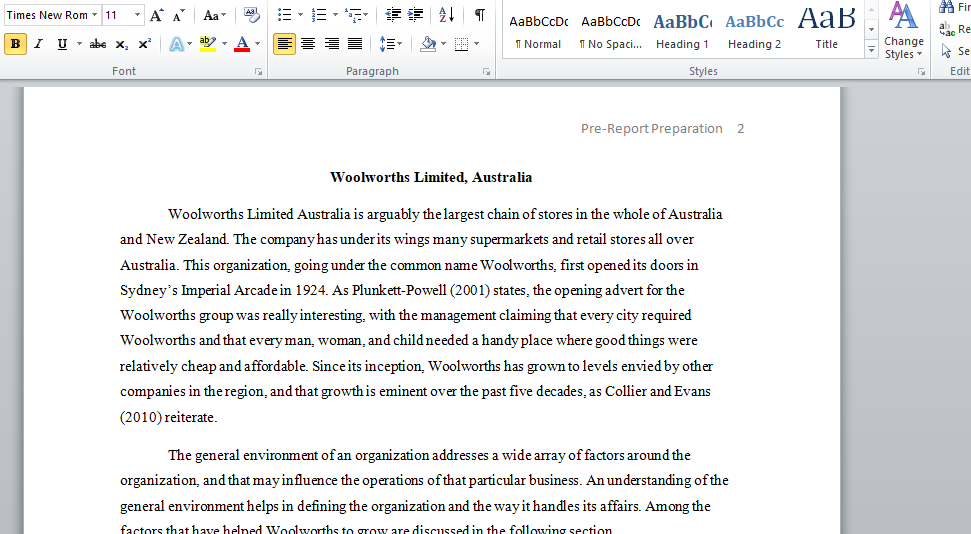Expand the Styles gallery More button

(x=871, y=50)
